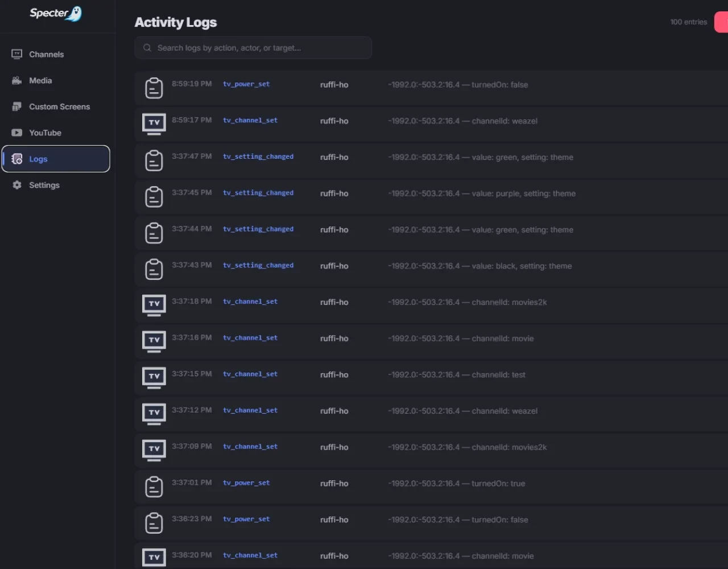Click TV icon of 3:37:16 PM entry

[154, 341]
